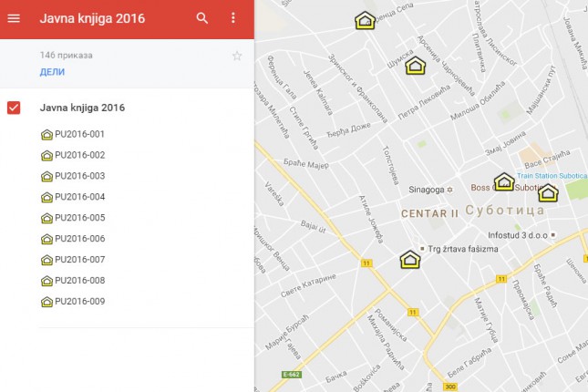
Task: Select PU2016-006 in the list
Action: click(x=79, y=239)
